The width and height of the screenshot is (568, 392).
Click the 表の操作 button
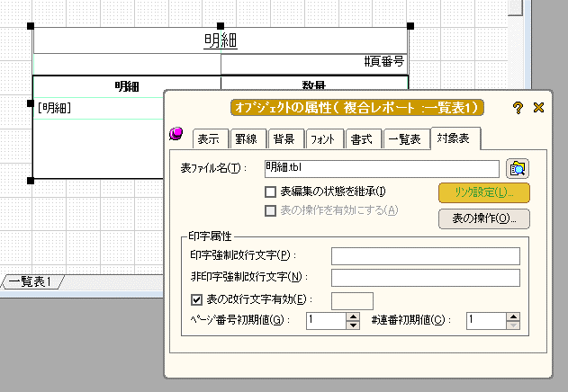(x=483, y=218)
